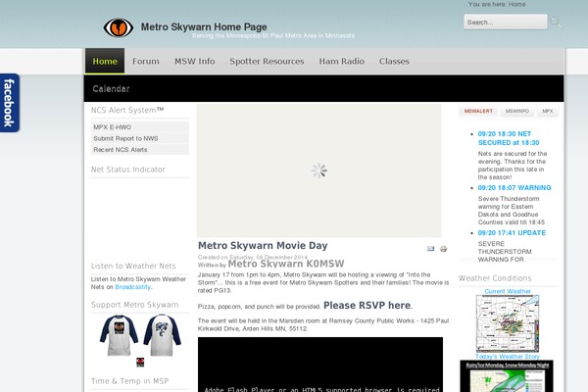Click the You are here: Home breadcrumb

497,5
